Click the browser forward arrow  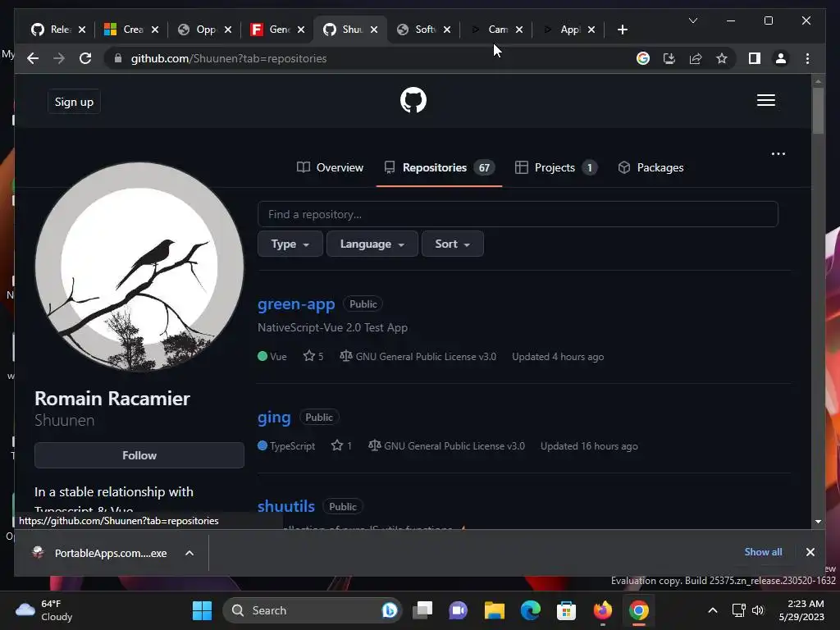[x=59, y=58]
